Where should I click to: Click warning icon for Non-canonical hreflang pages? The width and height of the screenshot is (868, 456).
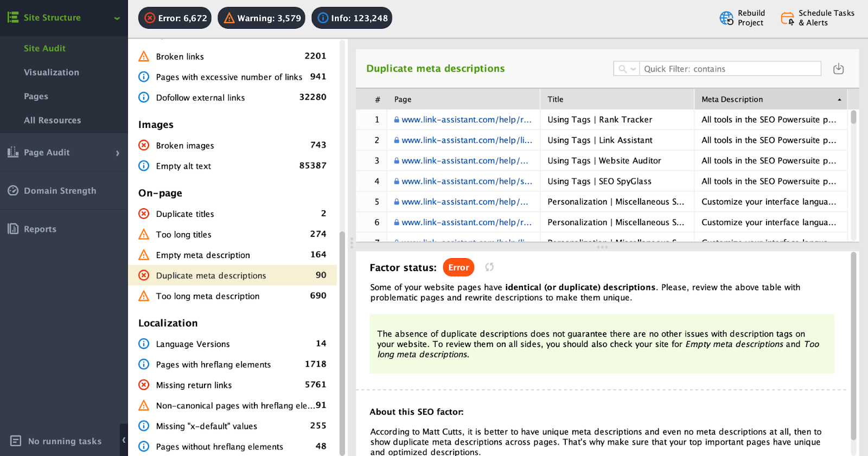click(144, 405)
